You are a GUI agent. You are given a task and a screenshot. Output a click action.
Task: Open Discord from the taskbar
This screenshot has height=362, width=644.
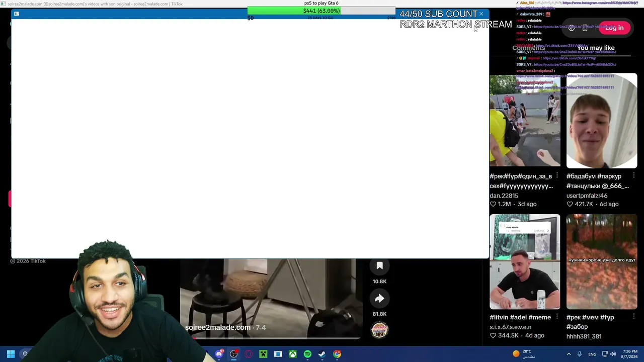pyautogui.click(x=219, y=354)
